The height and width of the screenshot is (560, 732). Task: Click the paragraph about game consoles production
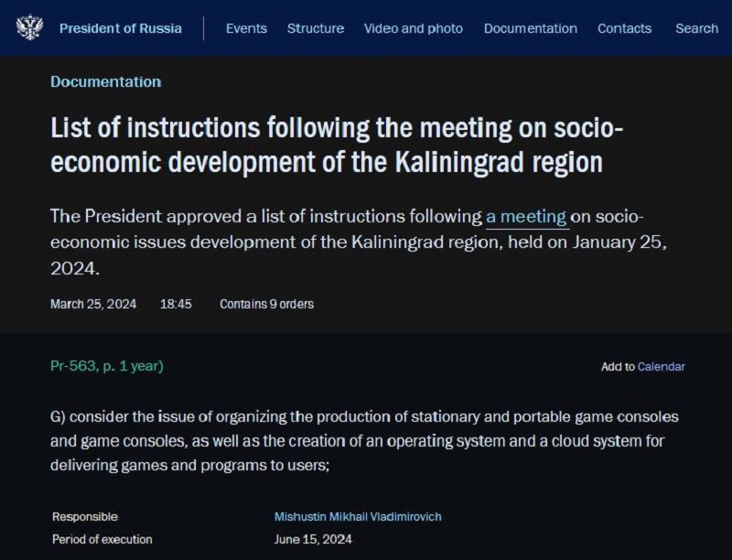click(x=364, y=440)
